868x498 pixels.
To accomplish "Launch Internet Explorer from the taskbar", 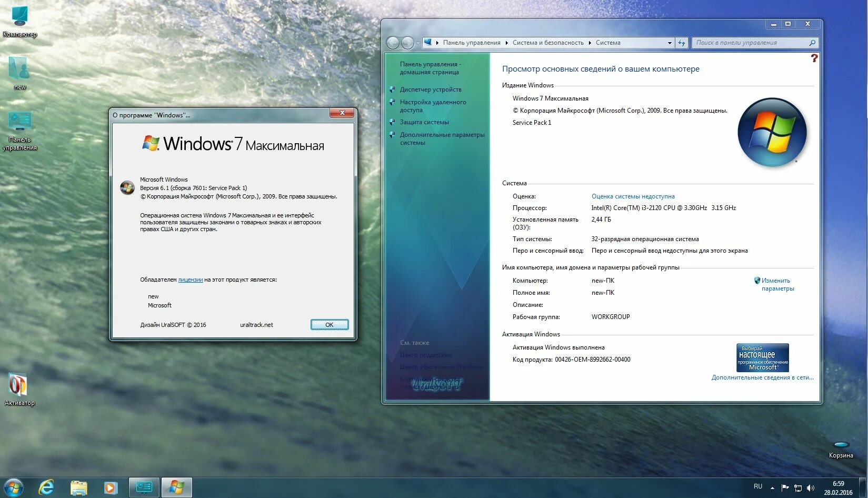I will pyautogui.click(x=46, y=488).
